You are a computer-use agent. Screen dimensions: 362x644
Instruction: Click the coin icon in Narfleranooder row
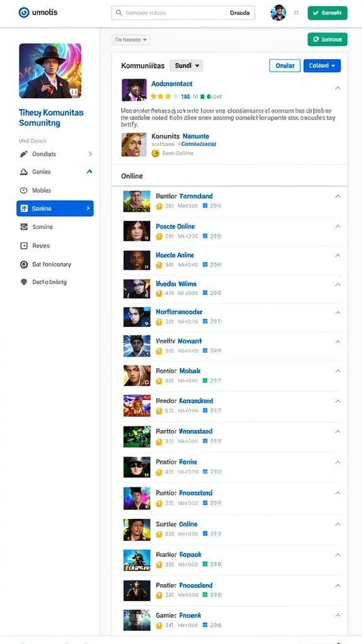pos(159,322)
